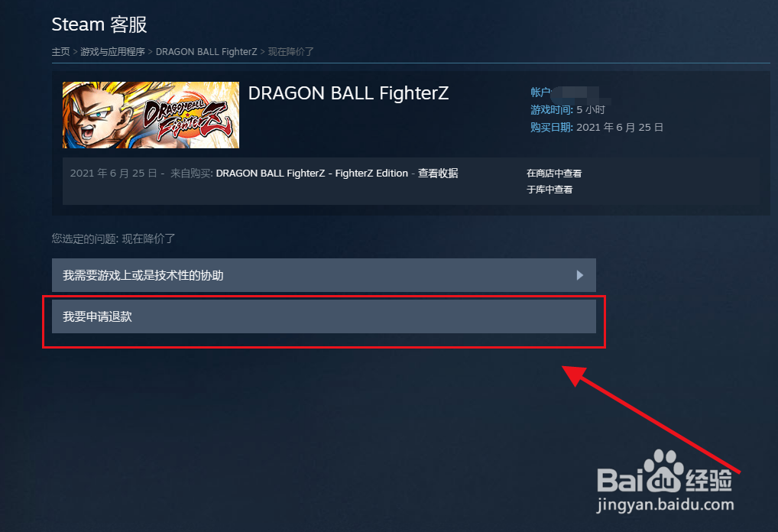Open the FighterZ Edition purchase link
The width and height of the screenshot is (778, 532).
pos(312,174)
